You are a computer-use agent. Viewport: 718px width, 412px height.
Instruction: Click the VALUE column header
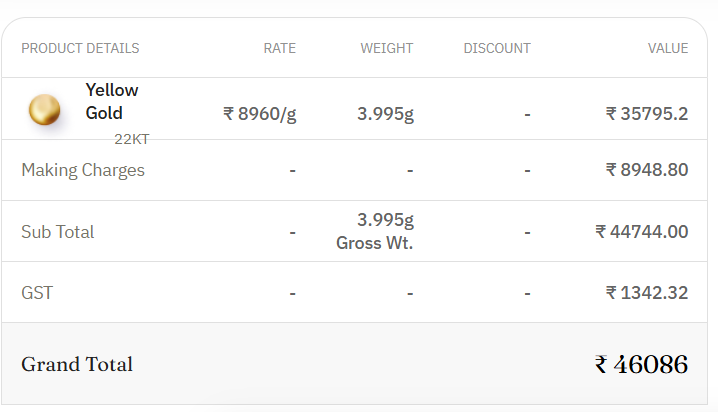(x=668, y=48)
